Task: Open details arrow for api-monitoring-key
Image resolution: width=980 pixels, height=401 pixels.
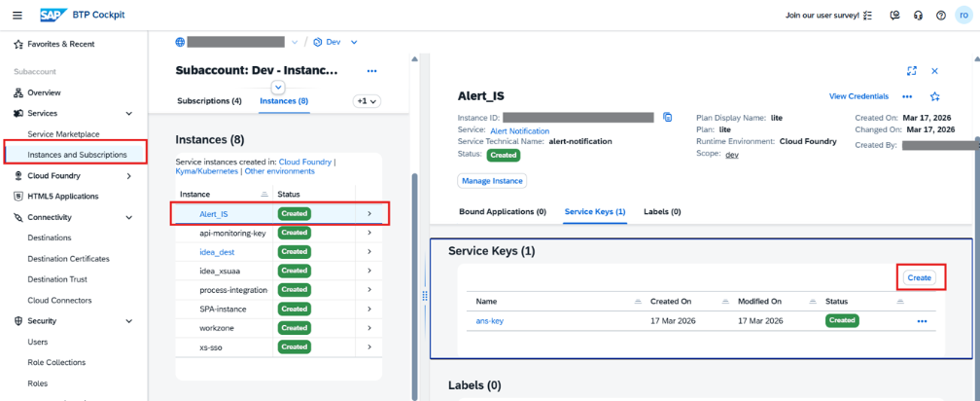Action: 369,233
